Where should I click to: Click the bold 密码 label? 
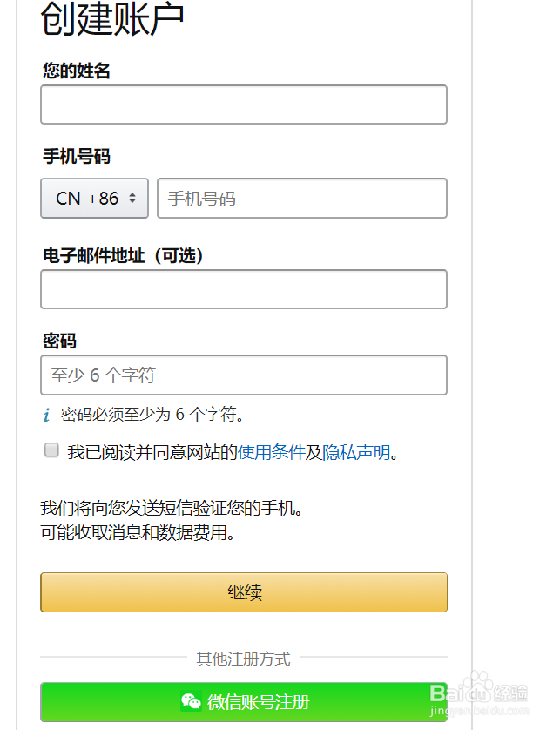pyautogui.click(x=59, y=341)
